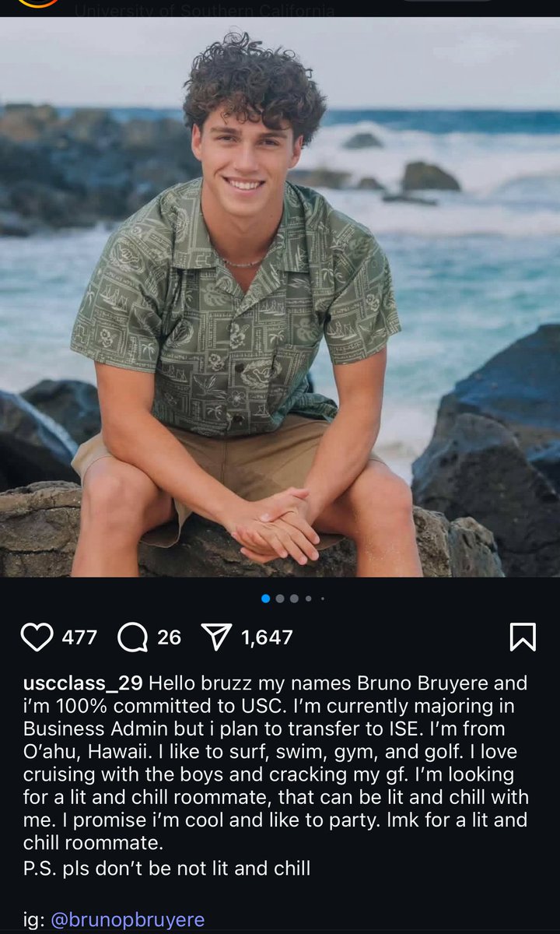Open comments via the speech bubble icon
Image resolution: width=560 pixels, height=934 pixels.
click(x=133, y=637)
